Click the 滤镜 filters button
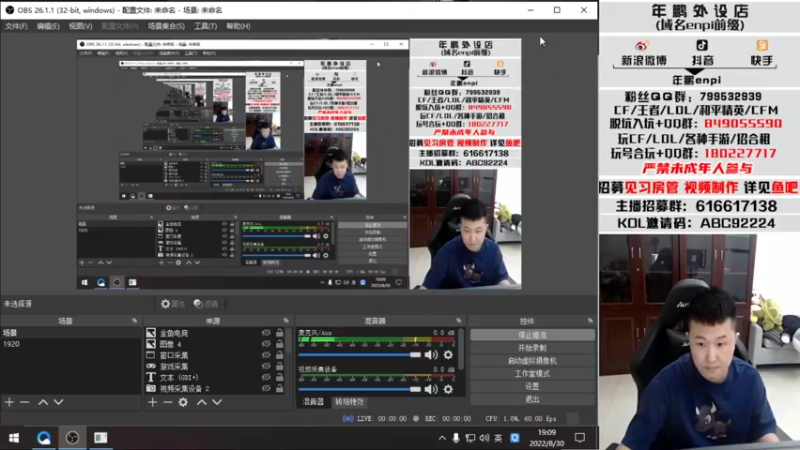The image size is (800, 450). pyautogui.click(x=206, y=304)
